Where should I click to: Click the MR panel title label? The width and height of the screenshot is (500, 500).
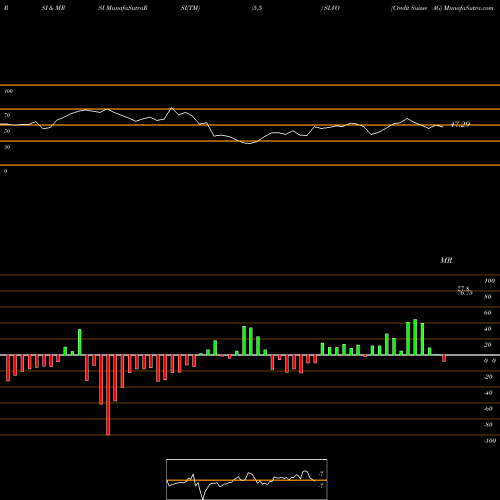[x=446, y=260]
